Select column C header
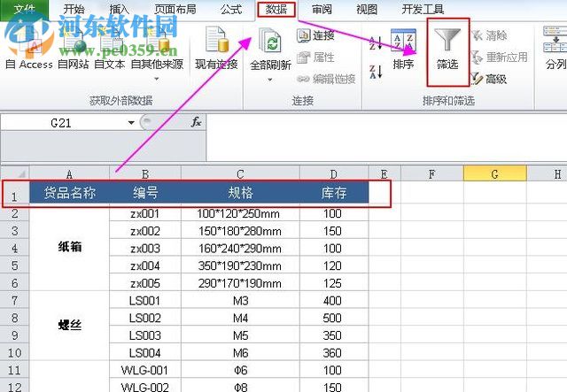567x392 pixels. pyautogui.click(x=240, y=174)
